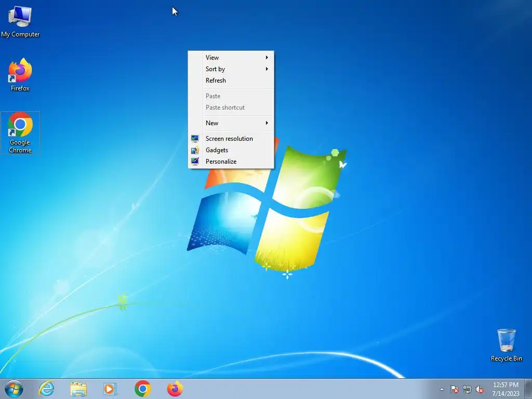Show hidden tray icons arrow

point(442,389)
